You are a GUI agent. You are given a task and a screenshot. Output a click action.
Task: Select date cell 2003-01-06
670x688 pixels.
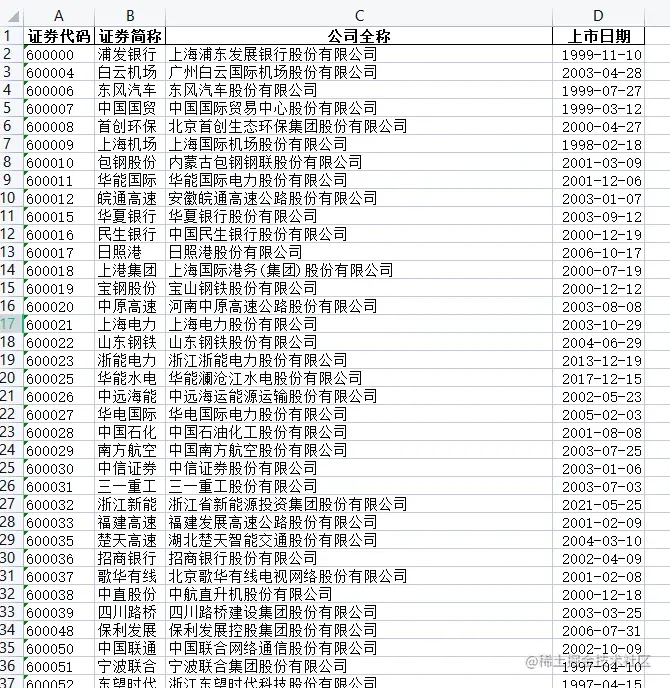(x=598, y=468)
